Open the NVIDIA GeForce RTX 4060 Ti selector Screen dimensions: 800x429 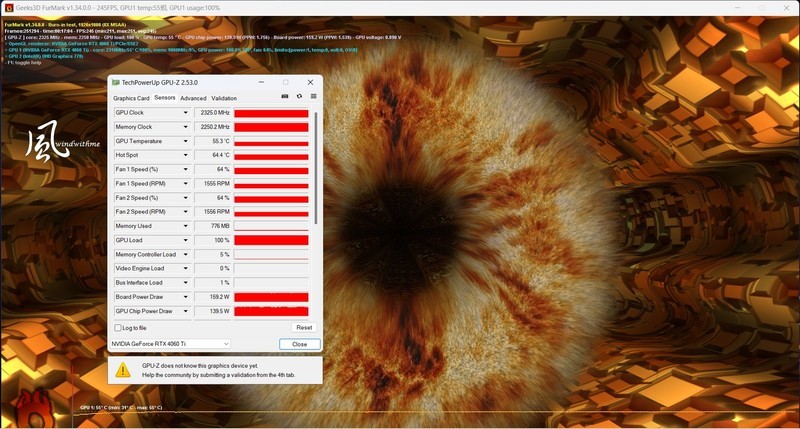point(170,344)
